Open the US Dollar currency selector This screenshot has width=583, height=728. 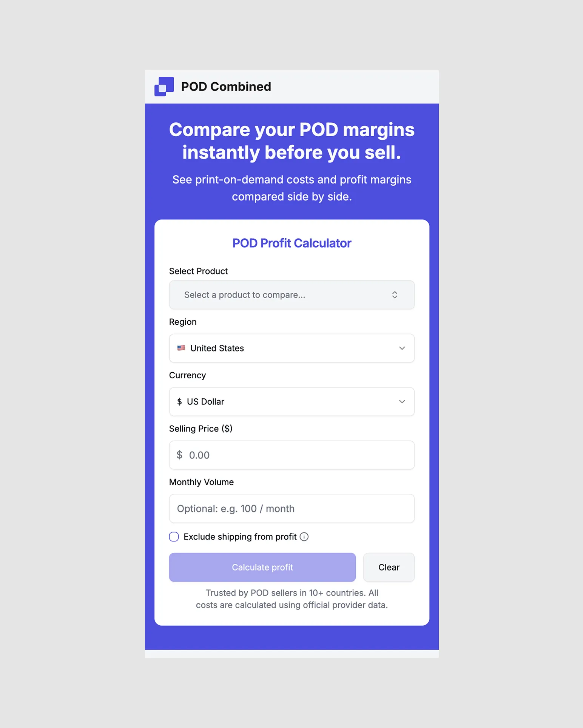point(291,402)
